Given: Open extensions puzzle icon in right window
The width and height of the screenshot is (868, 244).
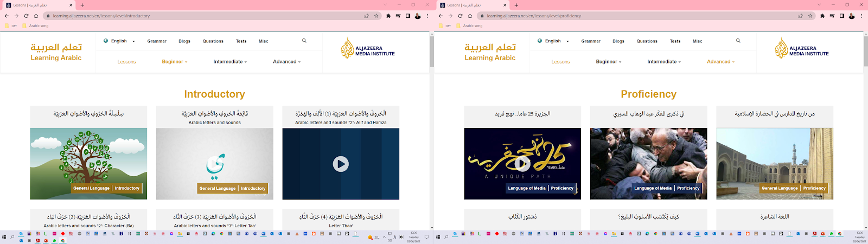Looking at the screenshot, I should 822,16.
